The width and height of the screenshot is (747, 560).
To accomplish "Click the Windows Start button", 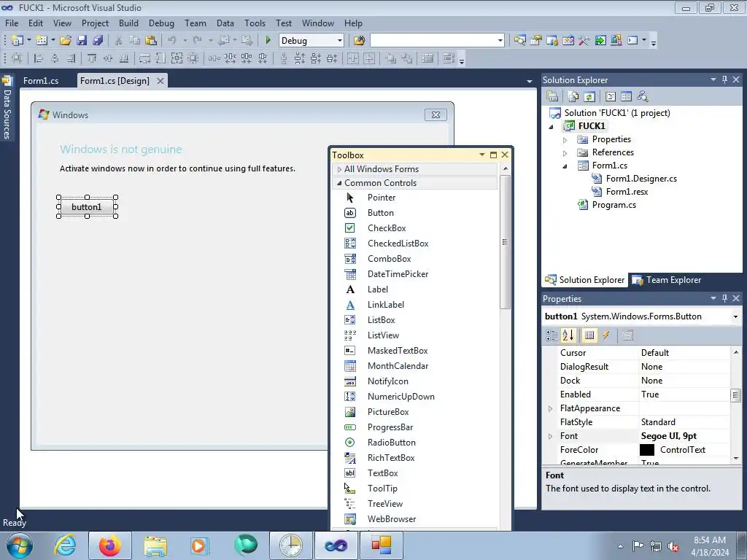I will pos(20,545).
